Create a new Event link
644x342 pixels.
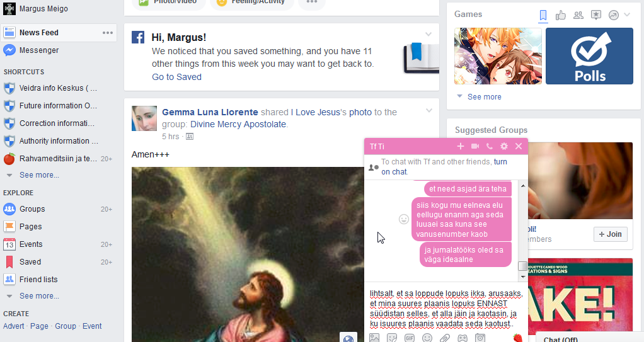(92, 326)
